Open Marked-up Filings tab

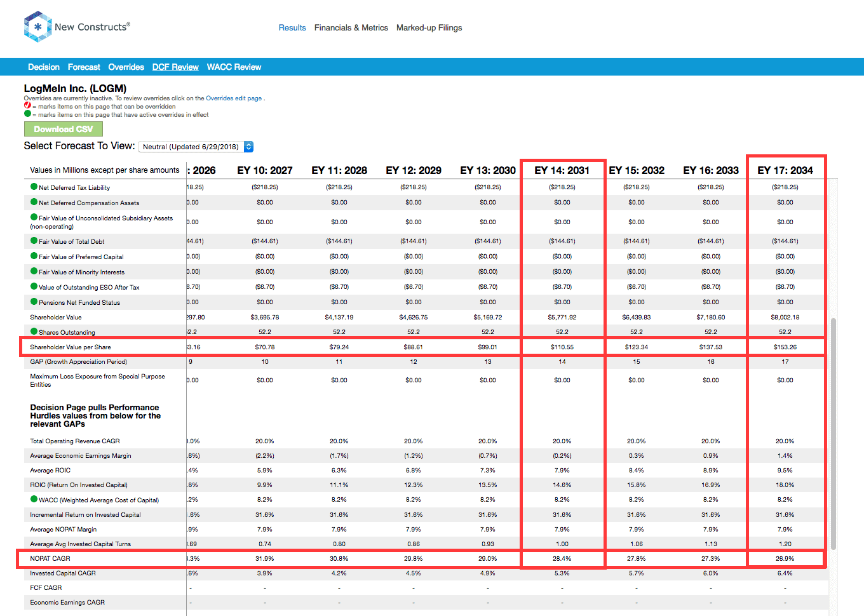point(429,28)
